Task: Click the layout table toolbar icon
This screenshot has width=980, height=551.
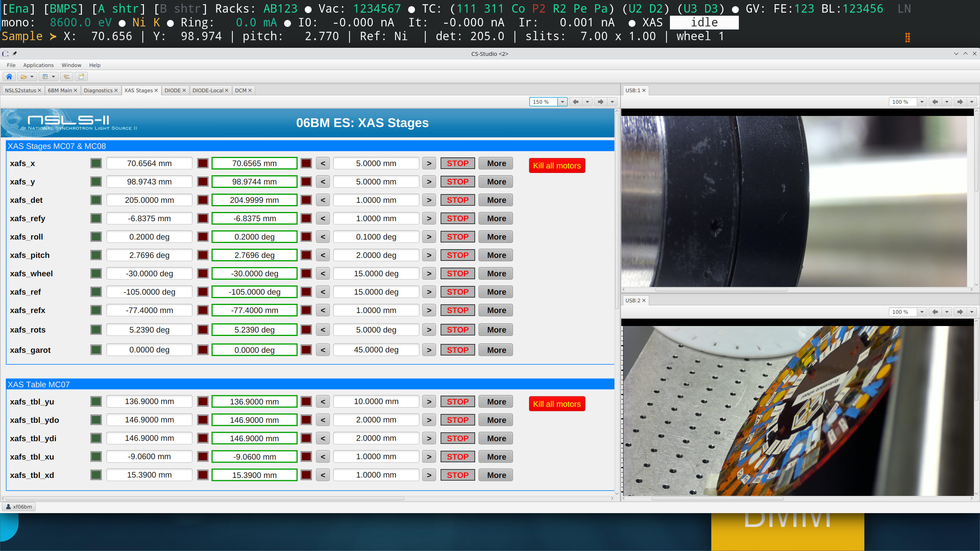Action: click(x=45, y=77)
